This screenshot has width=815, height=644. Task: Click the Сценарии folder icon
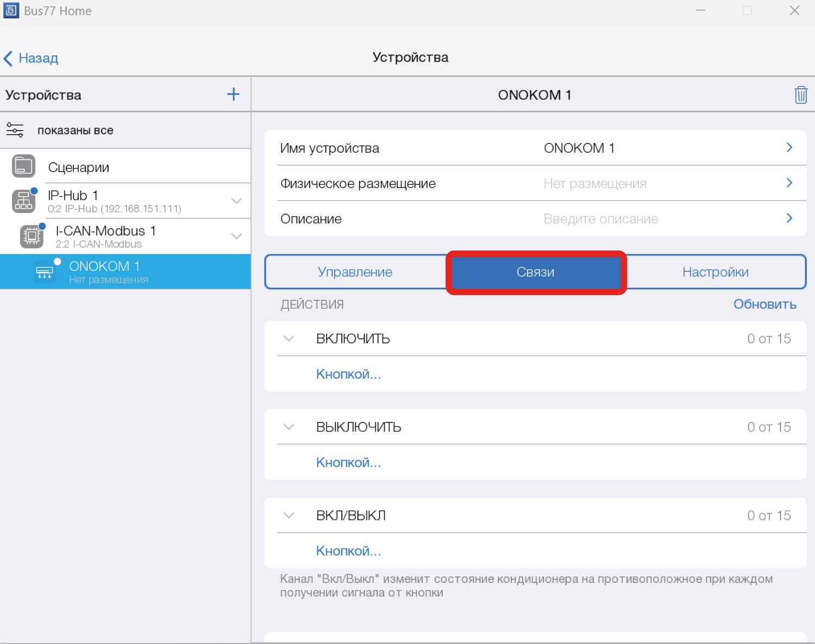coord(23,166)
